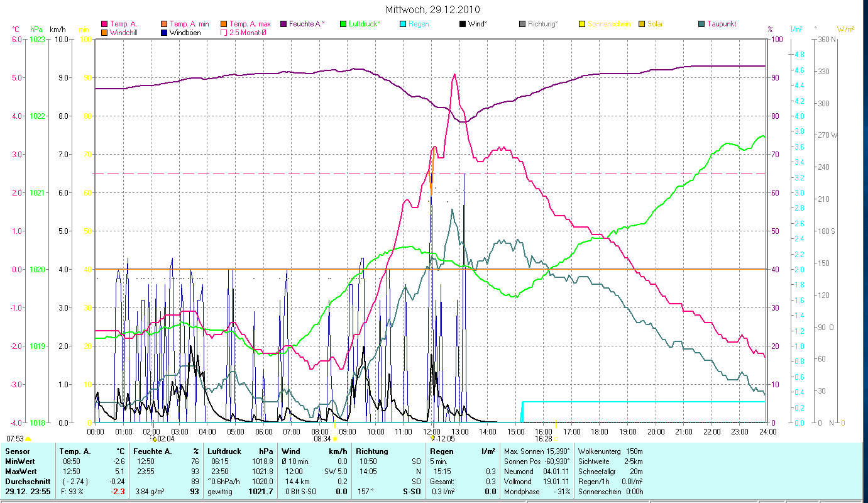
Task: Click the Luftdruck table header
Action: [x=224, y=451]
